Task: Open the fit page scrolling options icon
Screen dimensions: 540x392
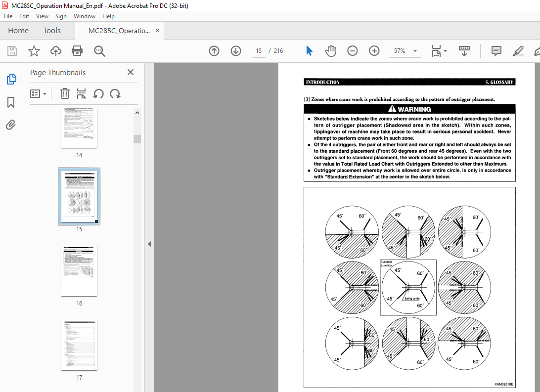Action: click(x=436, y=51)
